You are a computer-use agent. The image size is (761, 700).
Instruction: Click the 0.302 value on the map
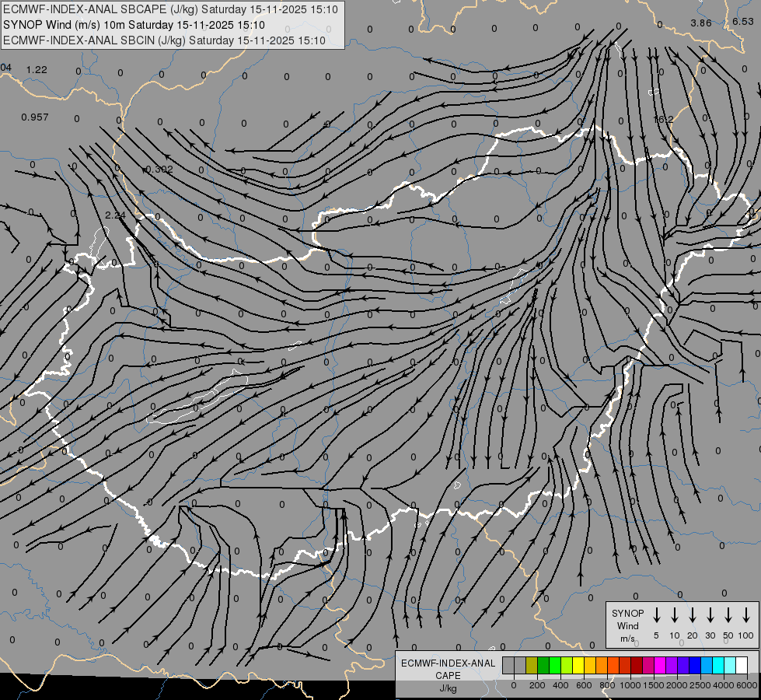[x=159, y=170]
